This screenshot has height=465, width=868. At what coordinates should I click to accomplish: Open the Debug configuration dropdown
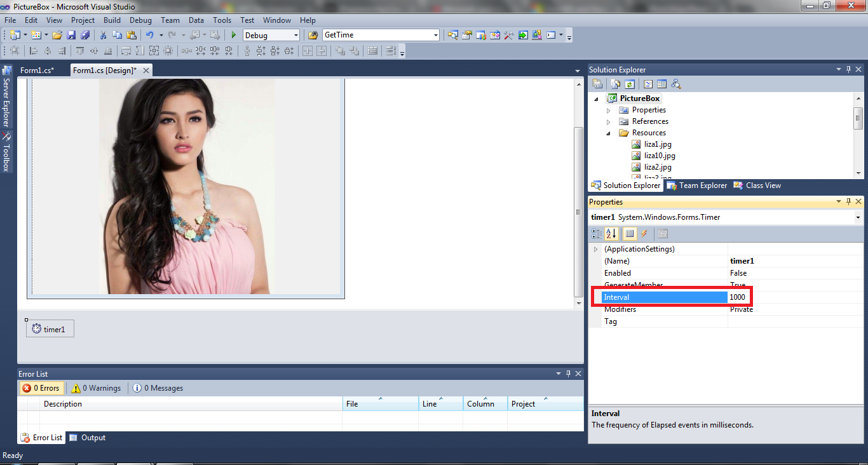tap(295, 35)
